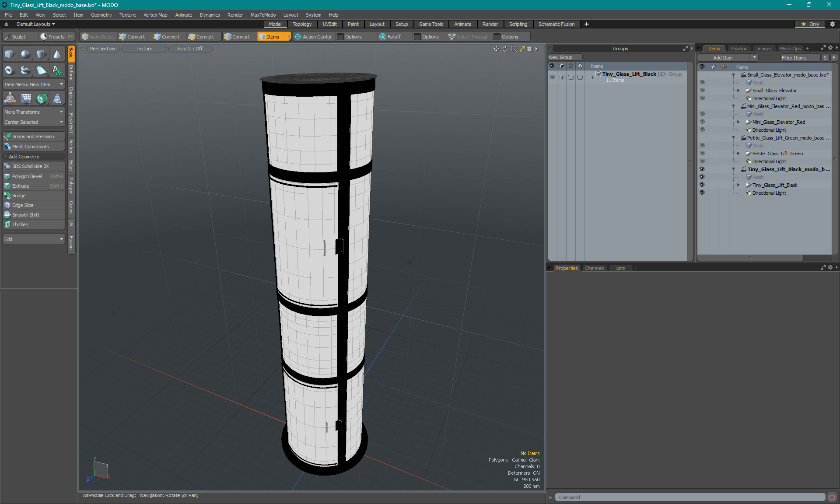This screenshot has height=504, width=840.
Task: Click SDS Subdivide 2X
Action: pos(34,166)
